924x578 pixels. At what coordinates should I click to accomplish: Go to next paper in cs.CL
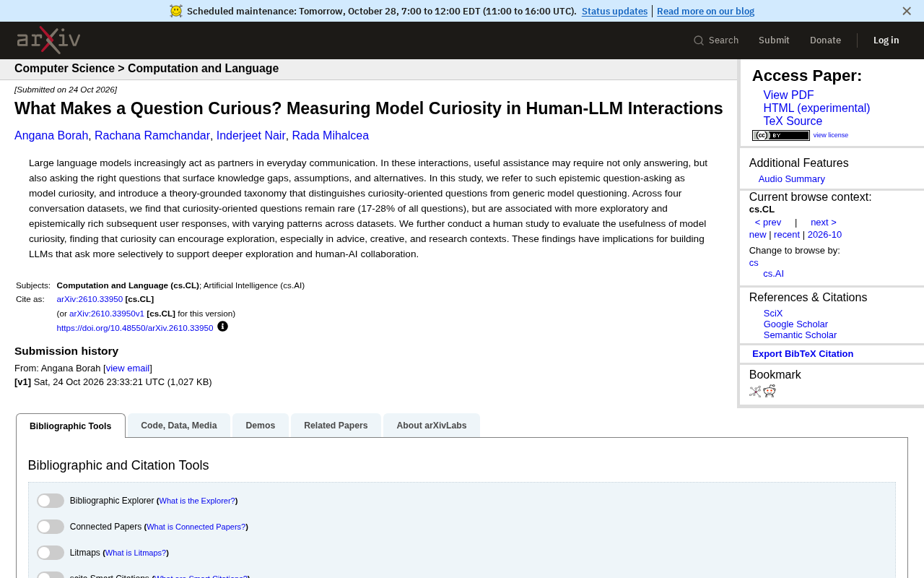824,223
